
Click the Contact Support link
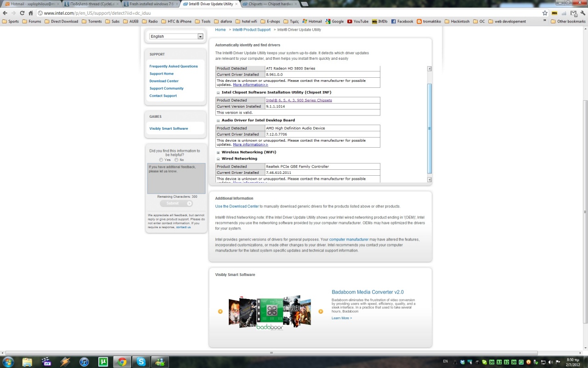pos(163,96)
